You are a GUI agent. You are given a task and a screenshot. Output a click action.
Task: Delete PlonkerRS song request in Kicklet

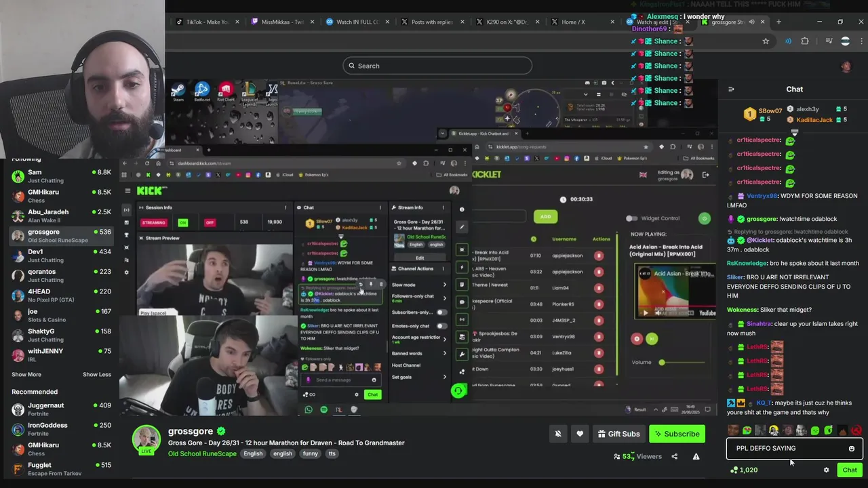click(x=599, y=304)
